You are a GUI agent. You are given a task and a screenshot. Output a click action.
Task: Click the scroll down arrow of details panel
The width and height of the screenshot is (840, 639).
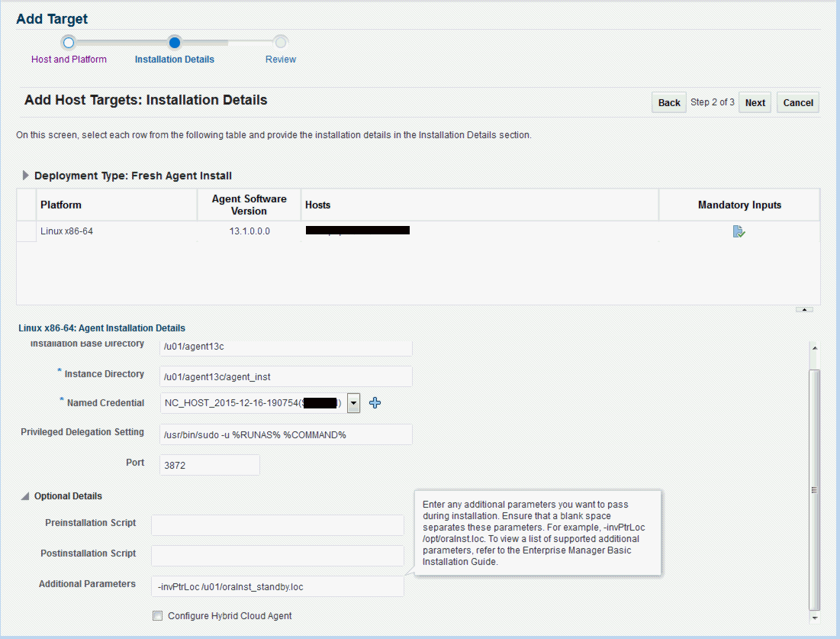[814, 618]
